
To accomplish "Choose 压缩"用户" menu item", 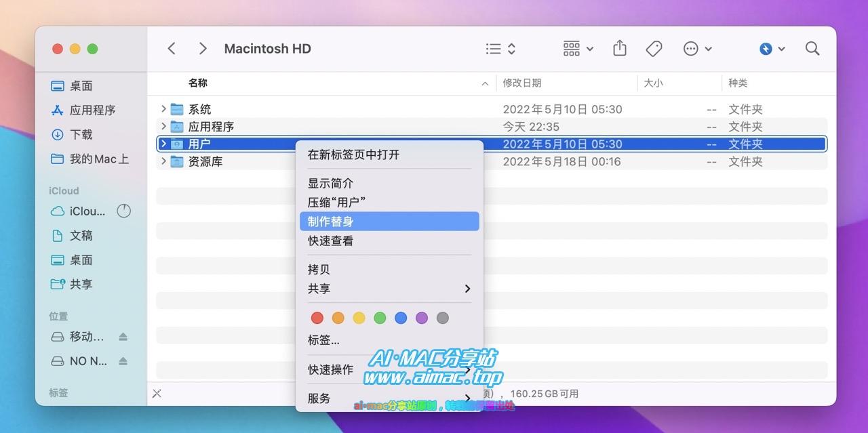I will (x=389, y=202).
